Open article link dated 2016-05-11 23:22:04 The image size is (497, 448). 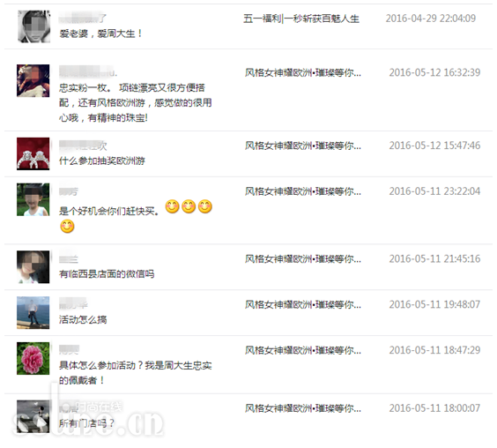point(303,191)
